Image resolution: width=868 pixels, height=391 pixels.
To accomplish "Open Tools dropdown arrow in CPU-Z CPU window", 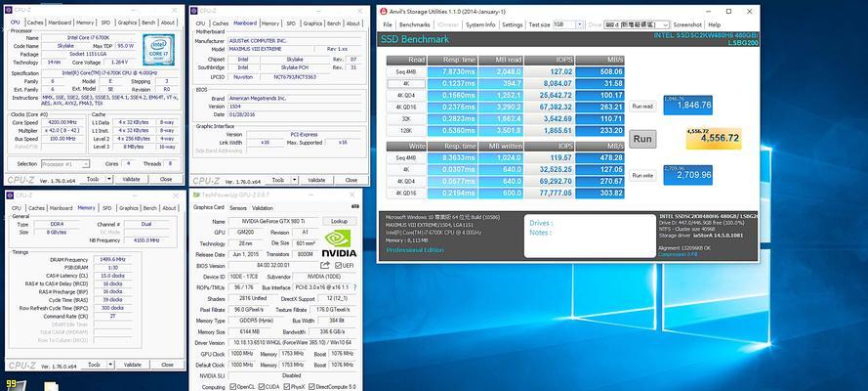I will click(109, 179).
